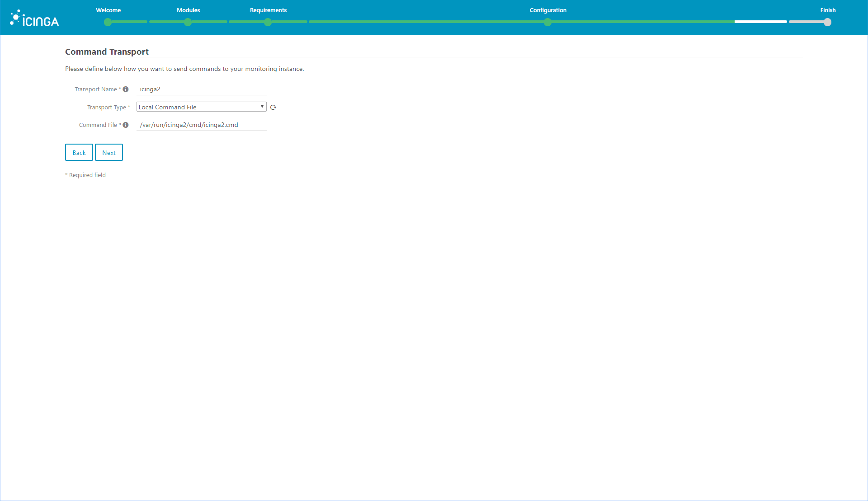
Task: Click the Back button
Action: click(79, 153)
